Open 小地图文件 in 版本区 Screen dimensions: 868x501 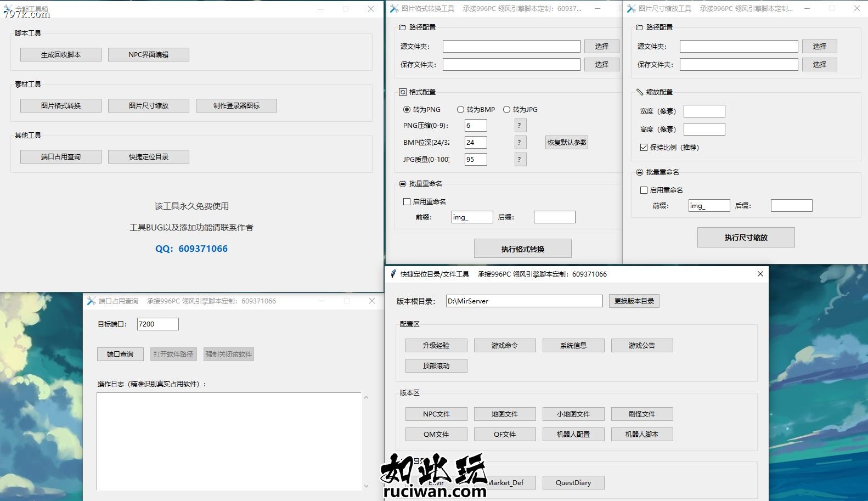pyautogui.click(x=573, y=414)
